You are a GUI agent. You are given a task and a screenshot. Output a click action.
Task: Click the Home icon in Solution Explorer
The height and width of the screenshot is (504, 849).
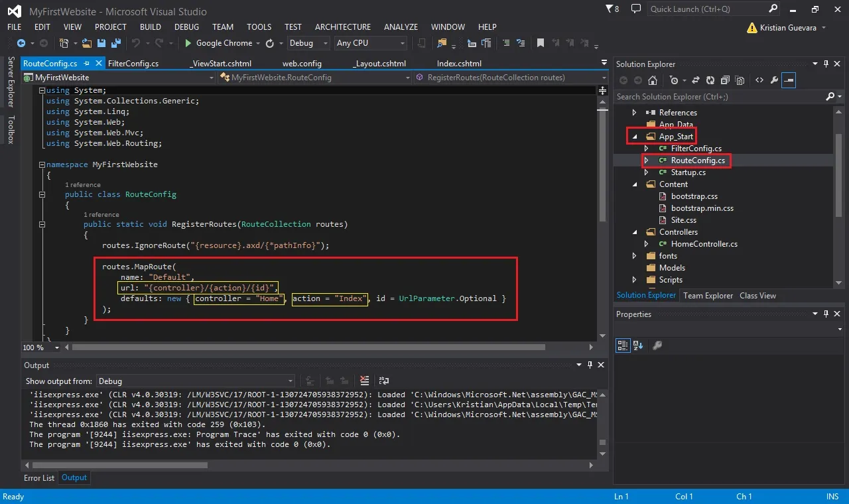tap(653, 80)
